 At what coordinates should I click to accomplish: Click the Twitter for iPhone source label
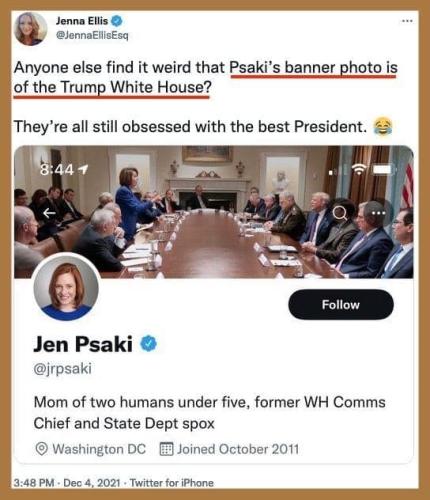pyautogui.click(x=171, y=483)
